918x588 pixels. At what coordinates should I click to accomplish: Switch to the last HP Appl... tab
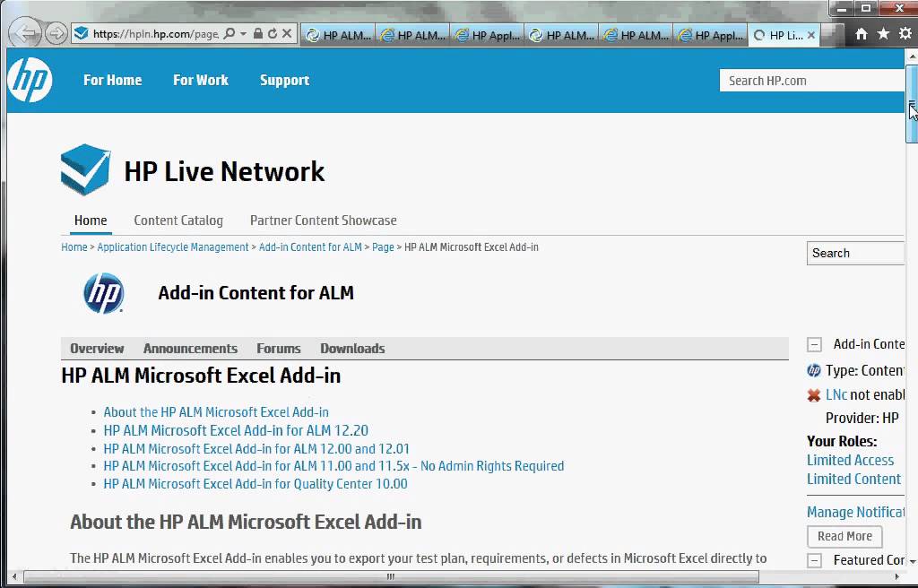coord(710,35)
